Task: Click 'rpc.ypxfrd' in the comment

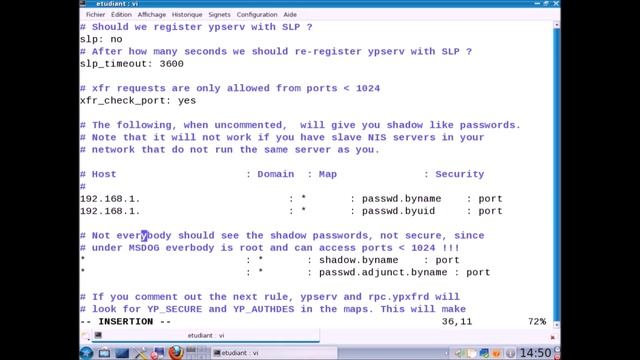Action: click(x=398, y=297)
